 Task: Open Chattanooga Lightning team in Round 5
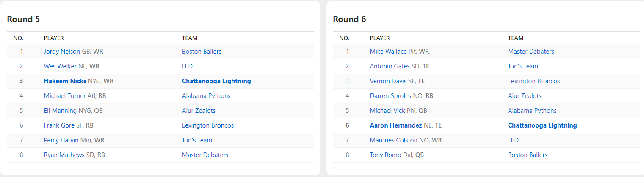[216, 81]
